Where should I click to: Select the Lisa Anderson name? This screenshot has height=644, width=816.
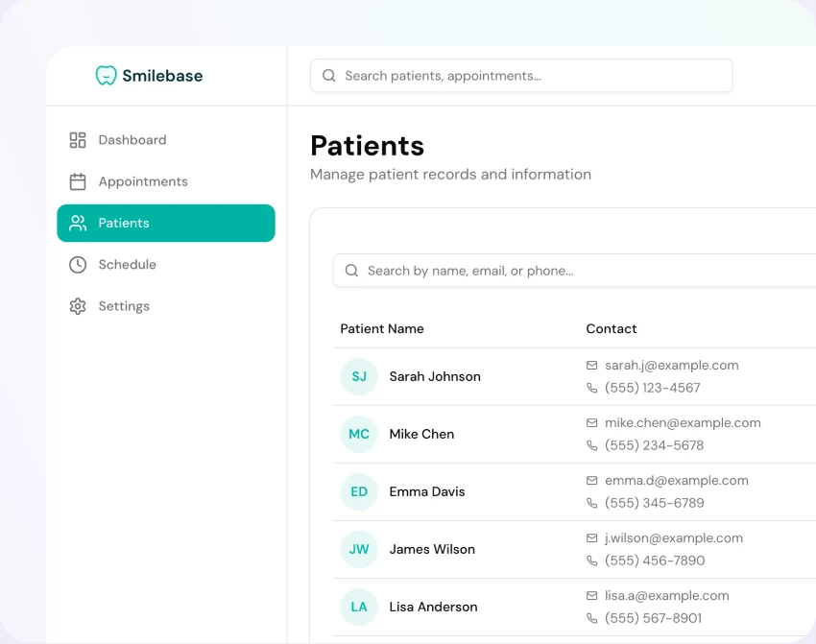point(433,608)
